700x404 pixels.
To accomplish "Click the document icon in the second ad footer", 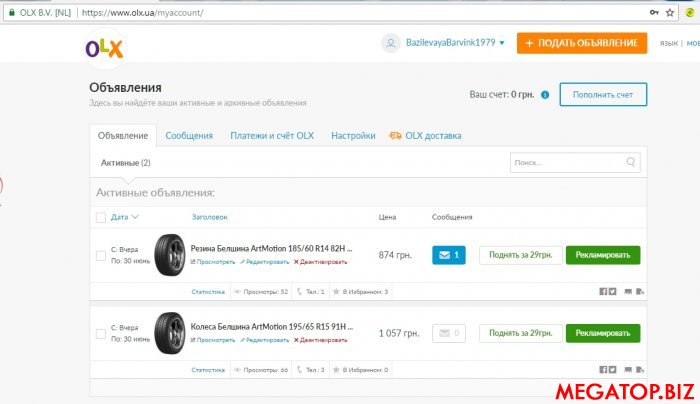I will coord(640,370).
